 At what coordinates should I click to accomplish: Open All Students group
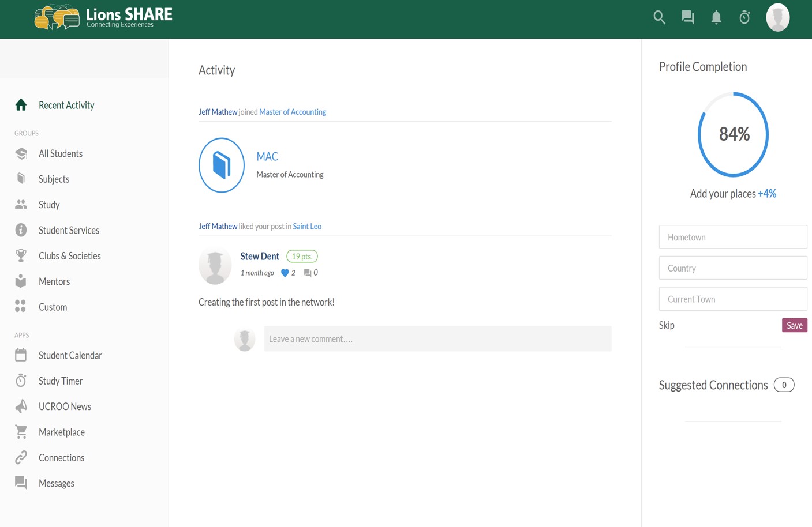pos(61,153)
